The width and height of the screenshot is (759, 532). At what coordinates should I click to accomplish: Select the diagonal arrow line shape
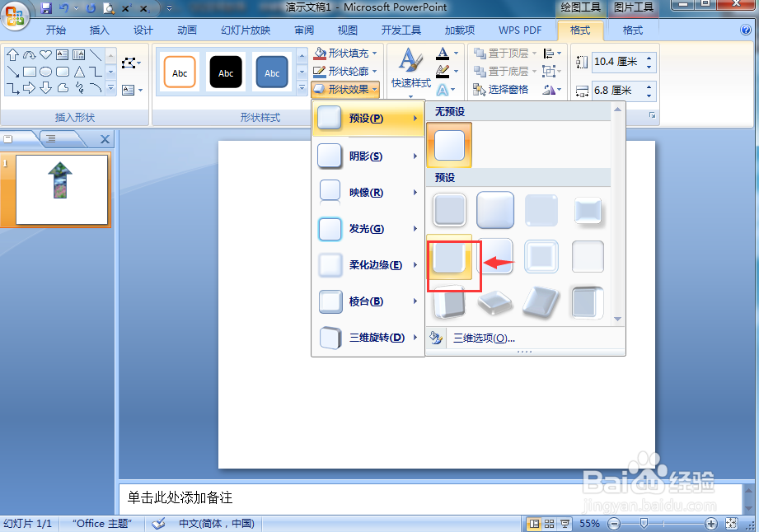13,72
